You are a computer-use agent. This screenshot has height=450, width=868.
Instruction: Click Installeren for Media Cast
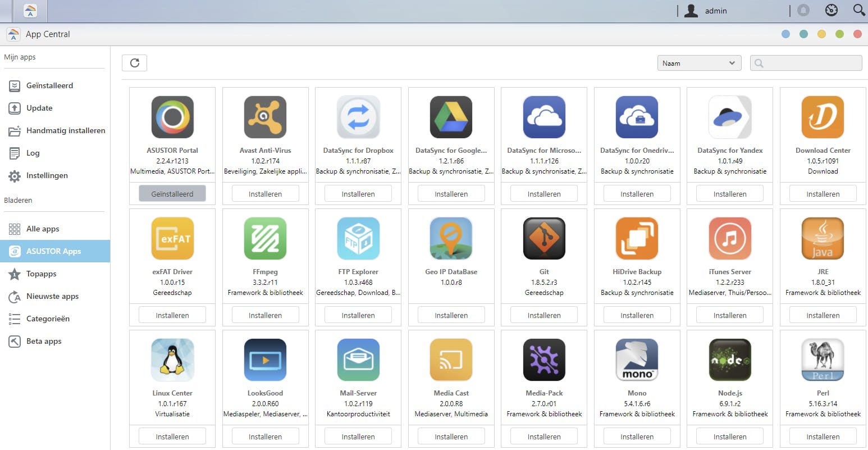tap(451, 437)
